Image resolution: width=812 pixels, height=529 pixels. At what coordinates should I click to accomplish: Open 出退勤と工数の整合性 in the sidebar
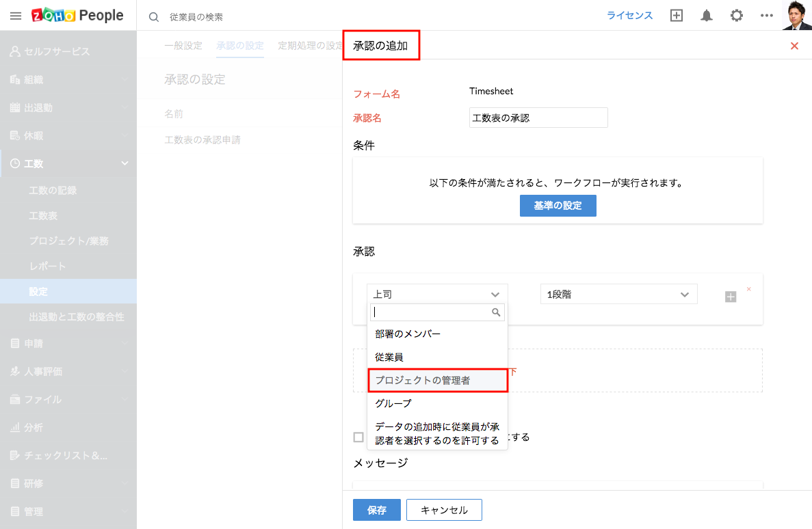tap(77, 316)
